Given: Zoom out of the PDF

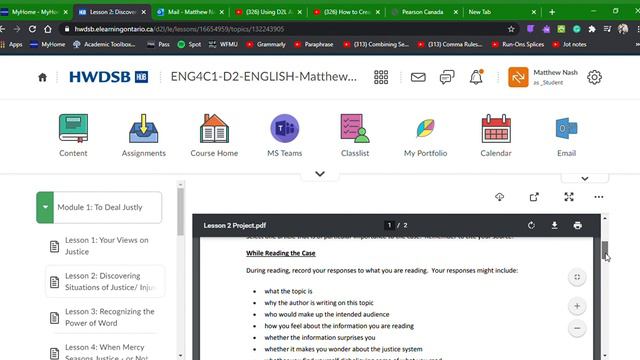Looking at the screenshot, I should (577, 328).
